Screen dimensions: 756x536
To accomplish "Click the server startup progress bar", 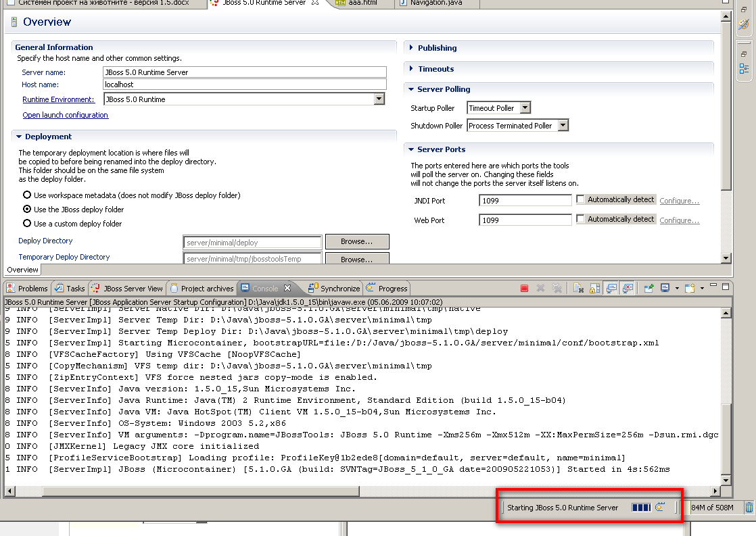I will (x=641, y=507).
